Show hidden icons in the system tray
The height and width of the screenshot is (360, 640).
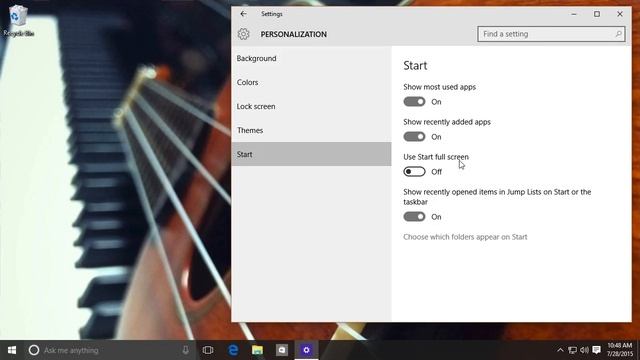point(560,350)
